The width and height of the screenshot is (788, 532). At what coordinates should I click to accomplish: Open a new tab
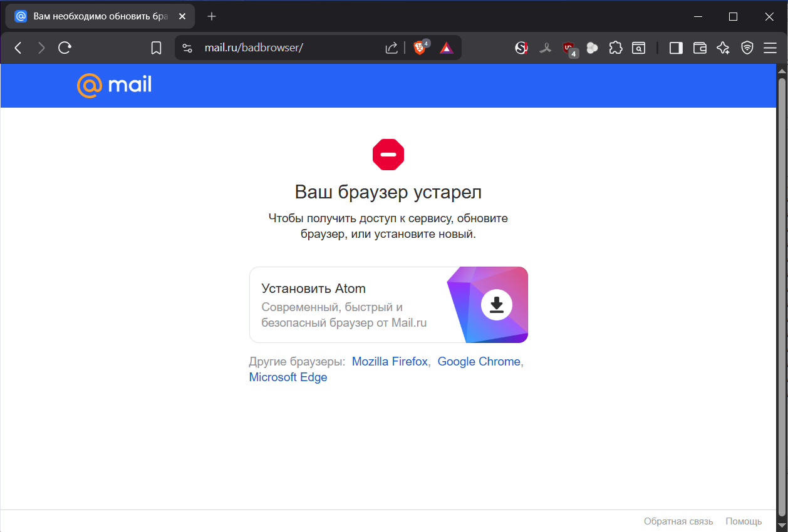pos(212,17)
